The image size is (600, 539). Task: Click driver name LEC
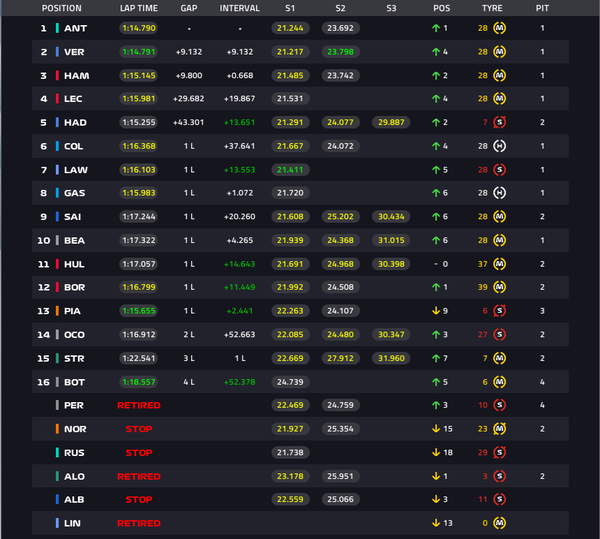pyautogui.click(x=73, y=99)
